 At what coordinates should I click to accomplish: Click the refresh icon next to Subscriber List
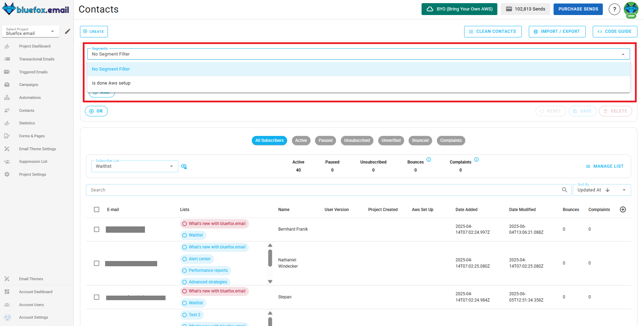(x=184, y=166)
